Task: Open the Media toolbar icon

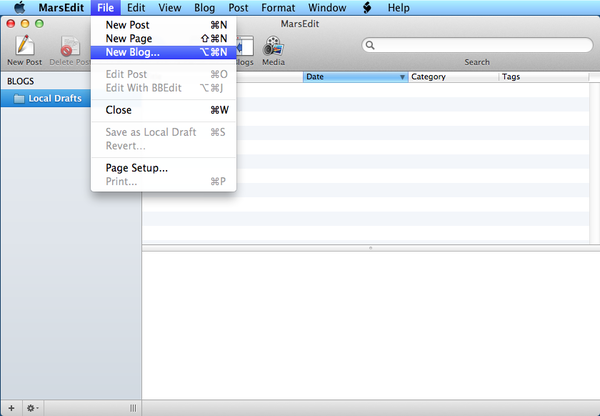Action: tap(273, 46)
